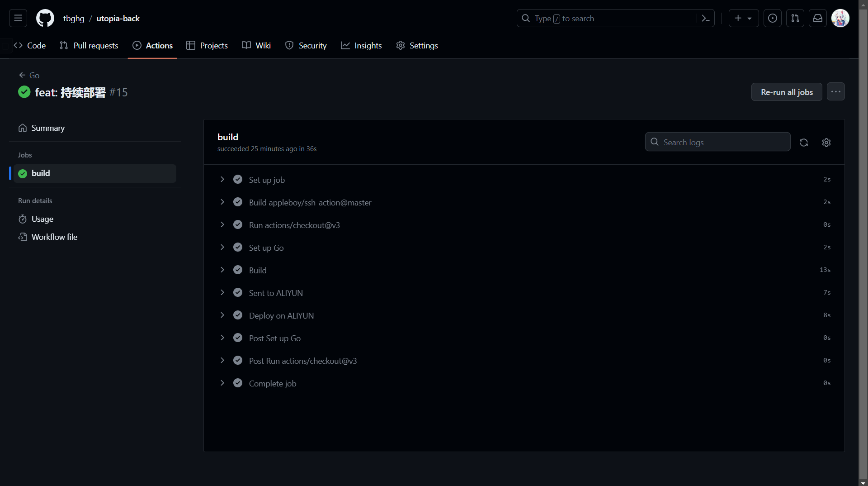
Task: Open the create new plus dropdown
Action: [x=743, y=19]
